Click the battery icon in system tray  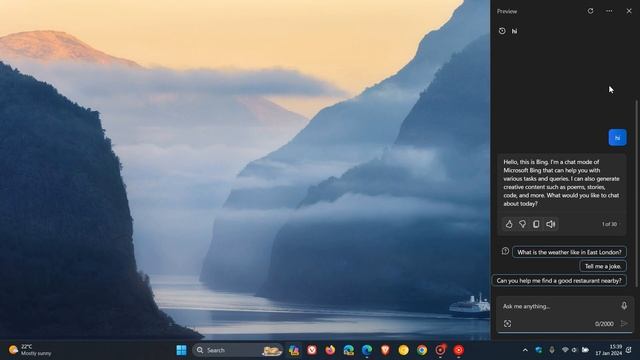[585, 350]
